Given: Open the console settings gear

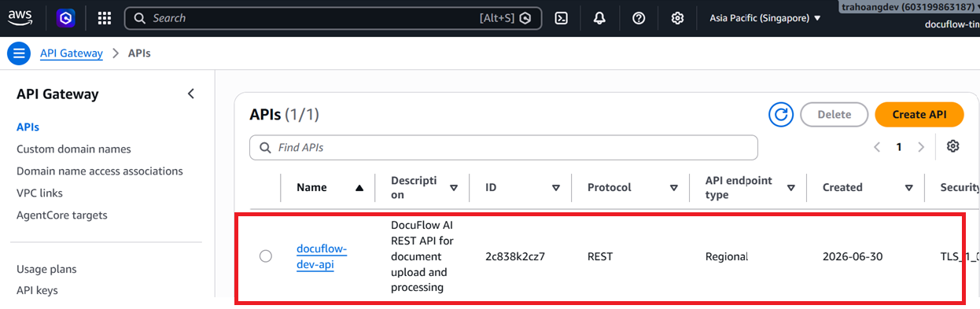Looking at the screenshot, I should [x=677, y=18].
